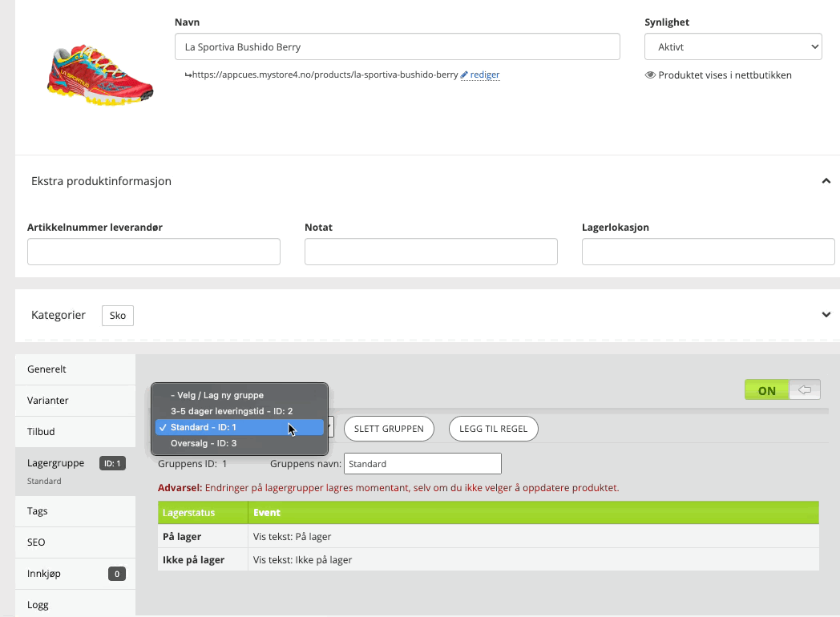Collapse the Ekstra produktinformasjon section
Image resolution: width=840 pixels, height=617 pixels.
tap(826, 181)
